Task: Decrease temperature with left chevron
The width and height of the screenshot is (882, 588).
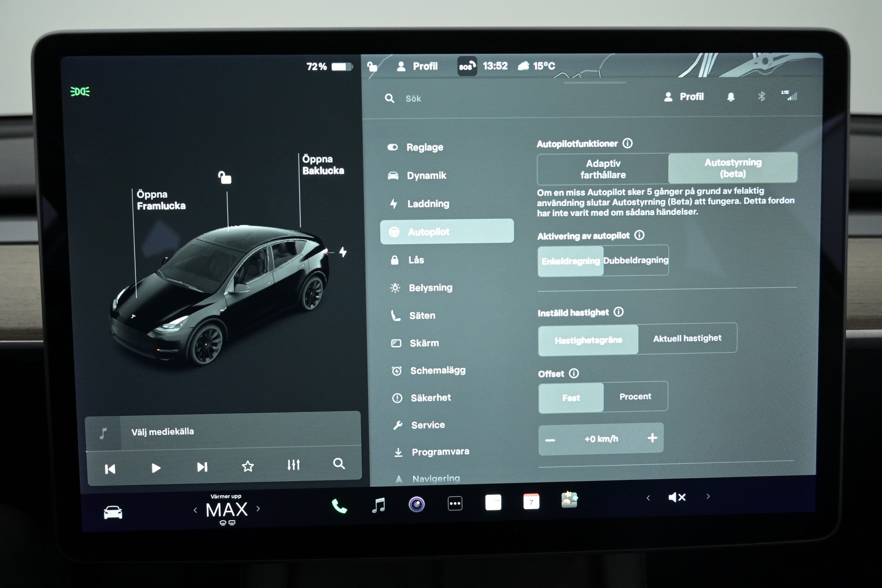Action: (195, 510)
